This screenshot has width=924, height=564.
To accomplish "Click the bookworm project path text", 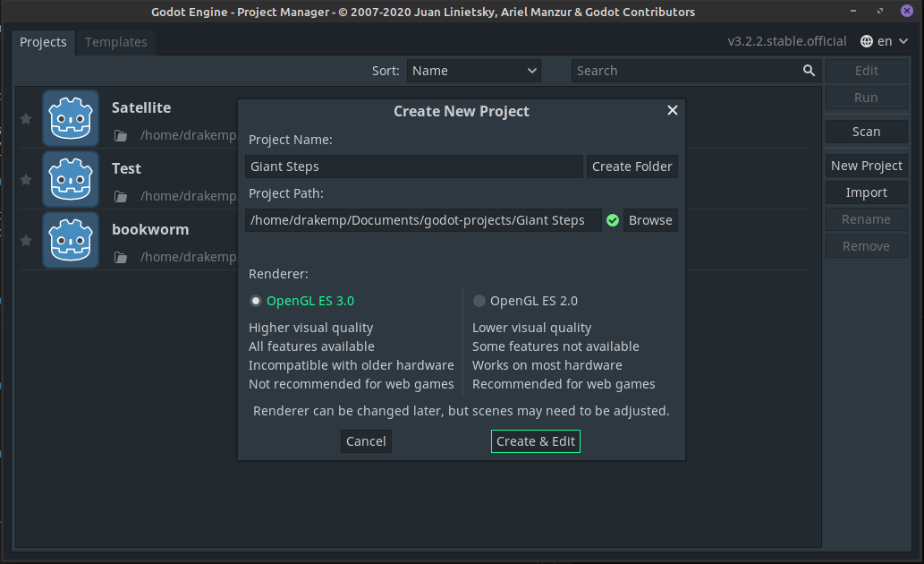I will (189, 257).
